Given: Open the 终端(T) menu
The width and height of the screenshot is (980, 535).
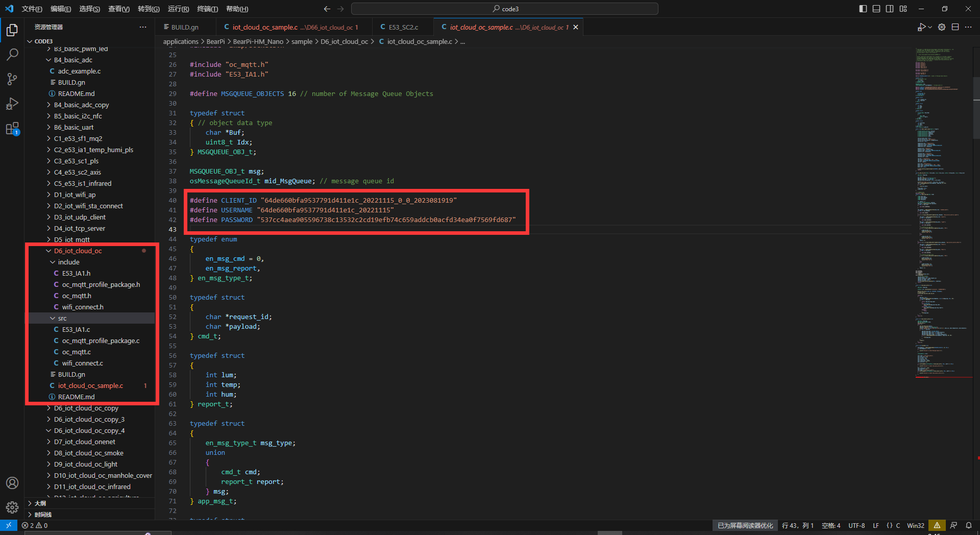Looking at the screenshot, I should tap(208, 9).
